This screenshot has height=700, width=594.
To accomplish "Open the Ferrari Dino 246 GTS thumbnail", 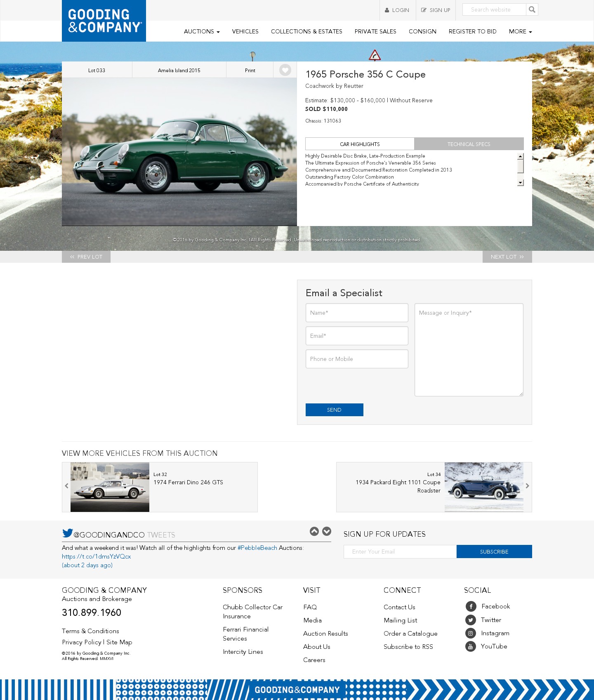I will (x=110, y=487).
